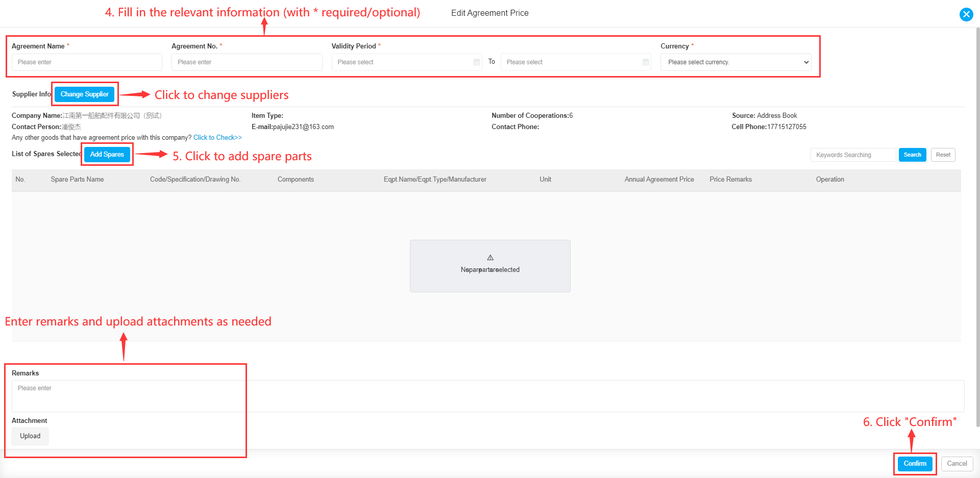Viewport: 980px width, 478px height.
Task: Click the Keywords Searching field
Action: pos(853,155)
